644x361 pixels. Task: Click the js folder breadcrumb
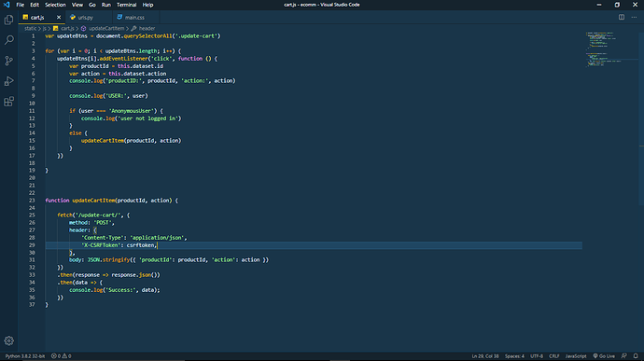pyautogui.click(x=45, y=28)
